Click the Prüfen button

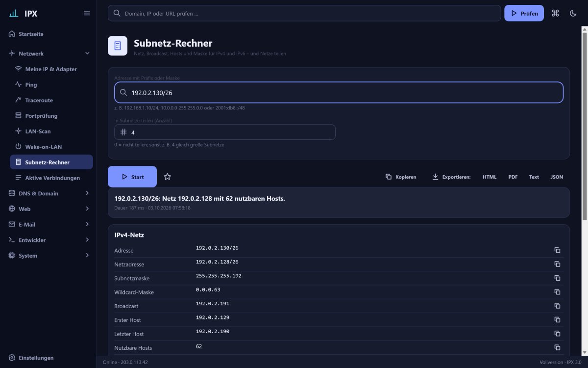click(524, 13)
